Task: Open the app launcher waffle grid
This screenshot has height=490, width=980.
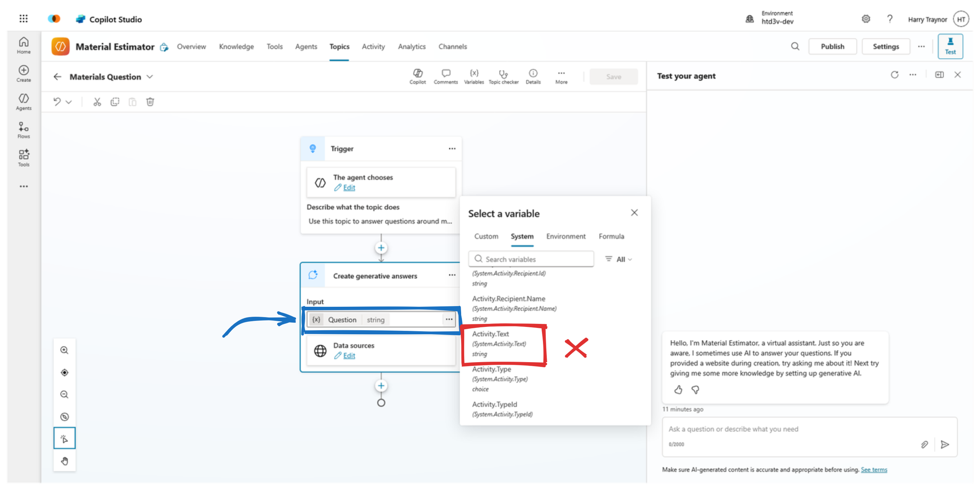Action: pos(24,19)
